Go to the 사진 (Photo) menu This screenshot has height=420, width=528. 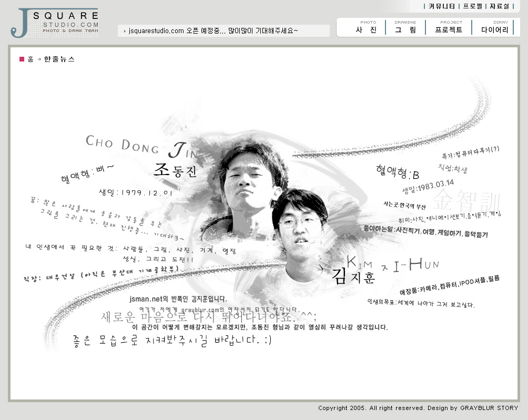367,28
